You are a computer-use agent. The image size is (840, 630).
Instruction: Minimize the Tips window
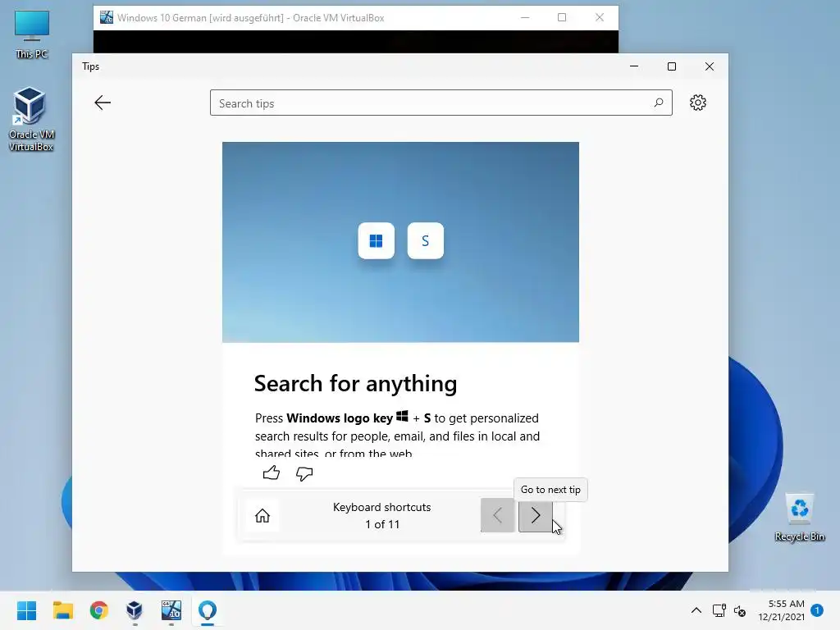(634, 66)
